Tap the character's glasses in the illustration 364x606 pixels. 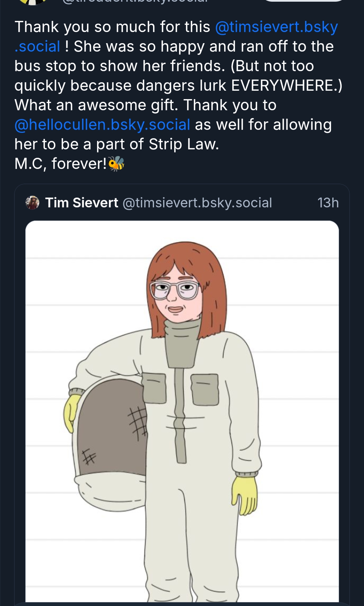coord(174,290)
